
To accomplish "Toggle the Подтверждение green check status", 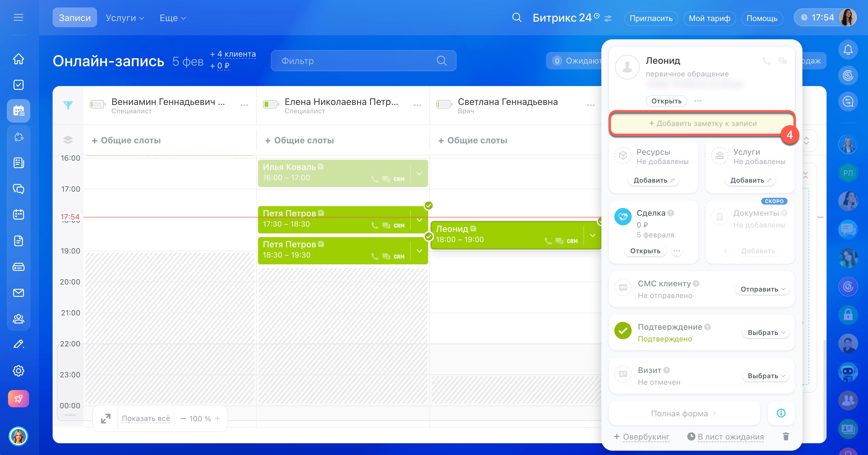I will point(623,331).
